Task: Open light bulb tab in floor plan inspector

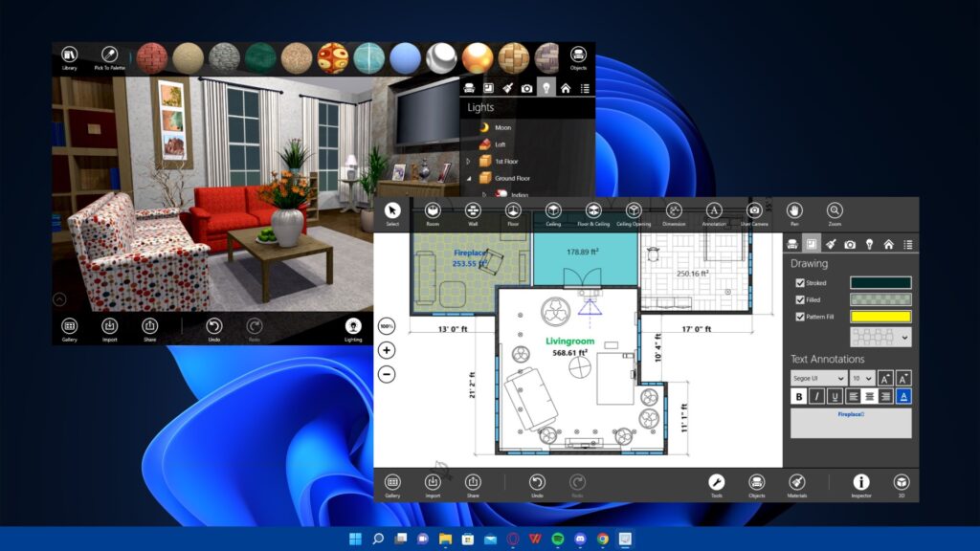Action: click(869, 244)
